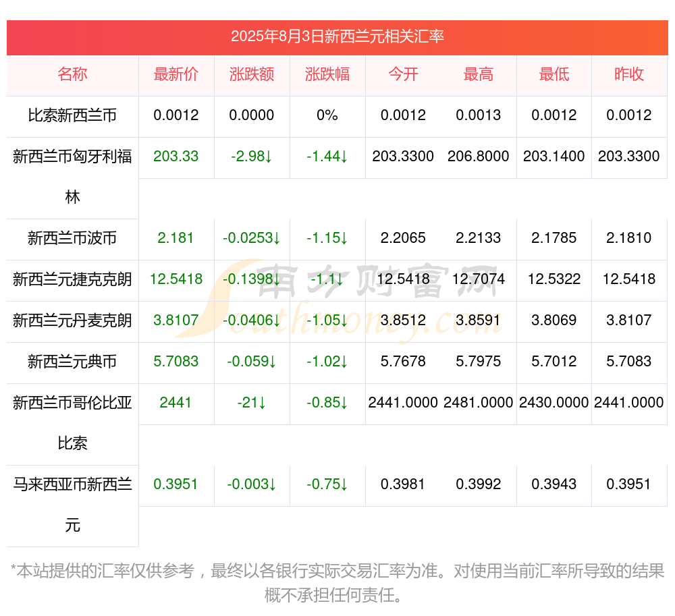Click the low value 203.1400
This screenshot has height=616, width=675.
[x=554, y=156]
